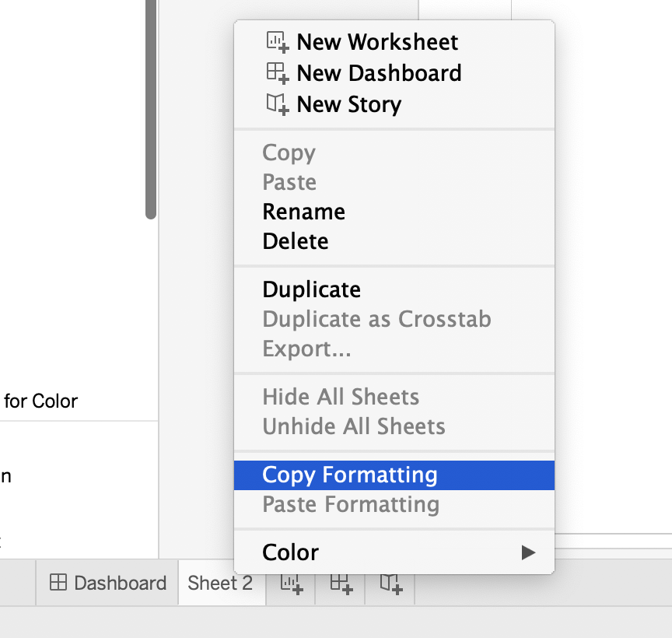The width and height of the screenshot is (672, 638).
Task: Click New Story menu label
Action: 348,103
